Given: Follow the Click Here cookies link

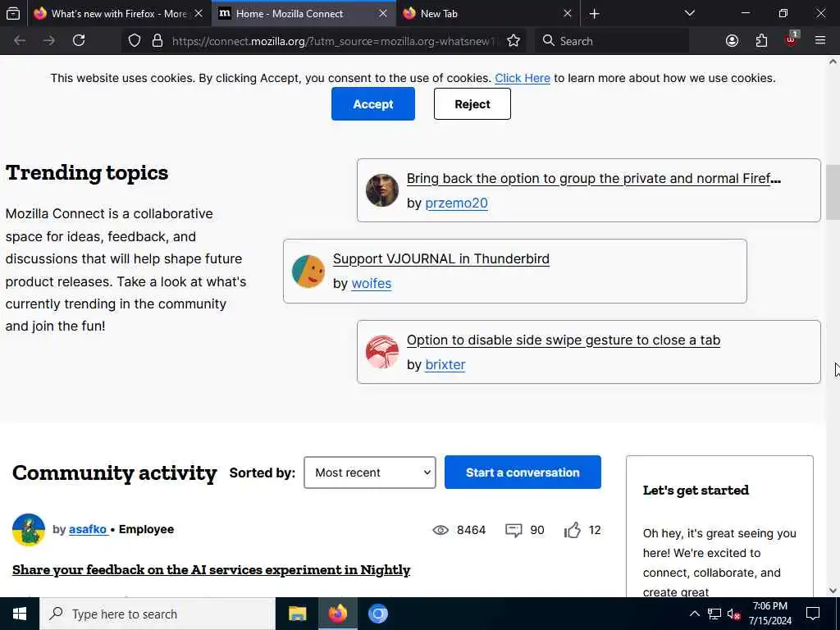Looking at the screenshot, I should pyautogui.click(x=523, y=78).
